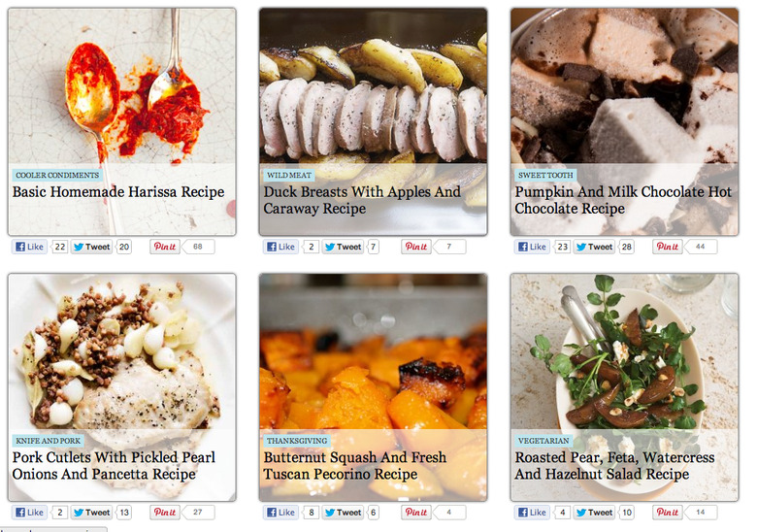Pin the Butternut Squash And Pecorino recipe

tap(415, 513)
